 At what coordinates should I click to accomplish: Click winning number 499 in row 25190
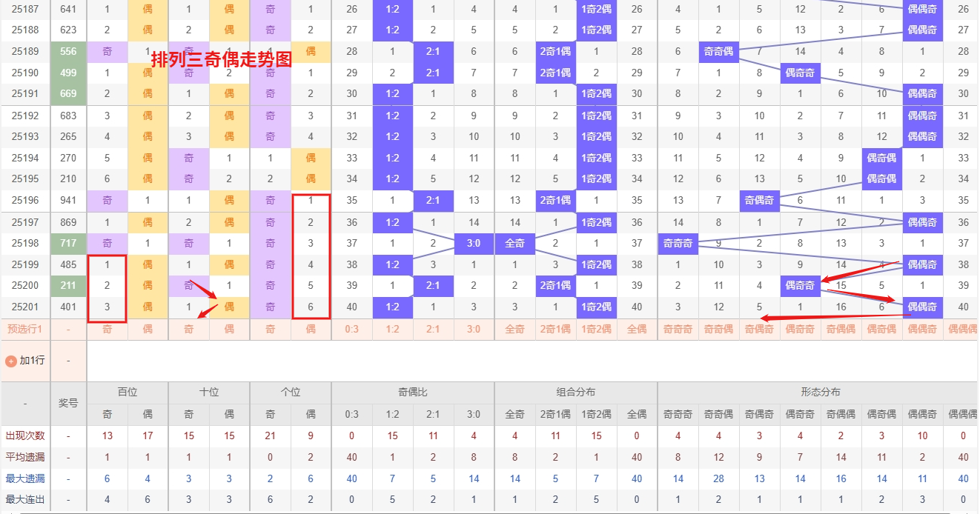click(68, 73)
